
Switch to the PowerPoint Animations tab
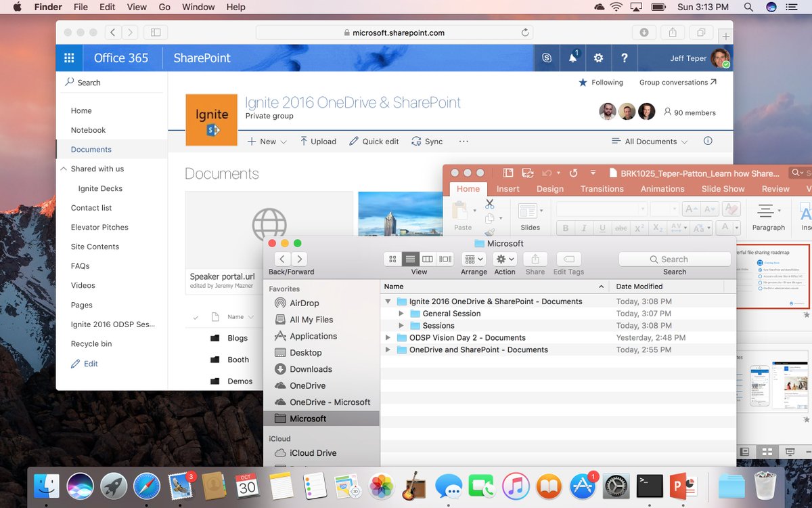coord(662,189)
